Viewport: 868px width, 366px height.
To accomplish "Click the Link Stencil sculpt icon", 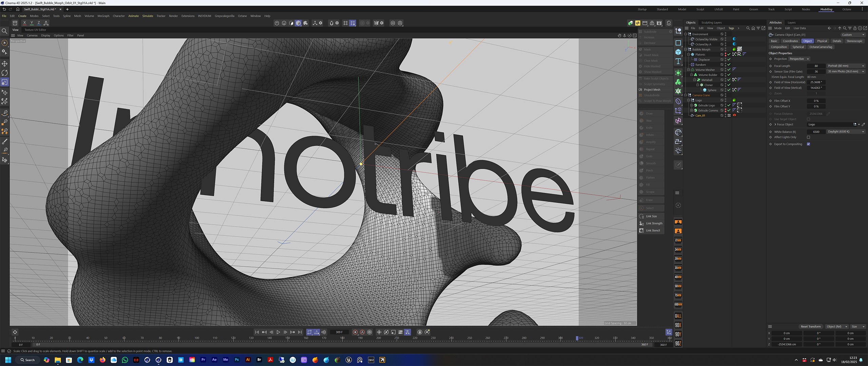I will (x=642, y=230).
